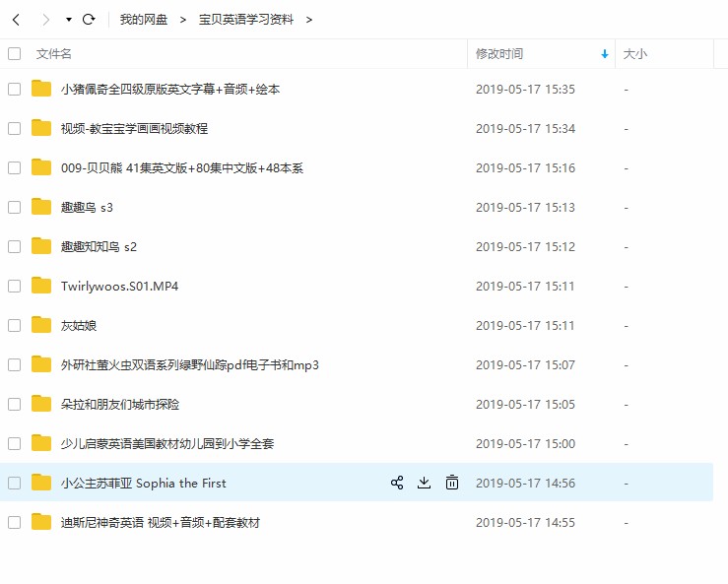
Task: Open 趣趣知知鸟 s2
Action: point(99,247)
